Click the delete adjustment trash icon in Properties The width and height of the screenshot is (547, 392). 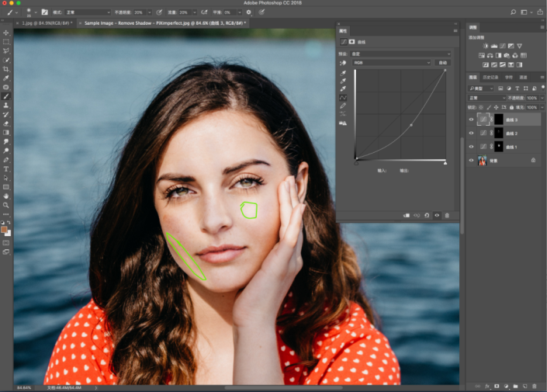[x=447, y=215]
